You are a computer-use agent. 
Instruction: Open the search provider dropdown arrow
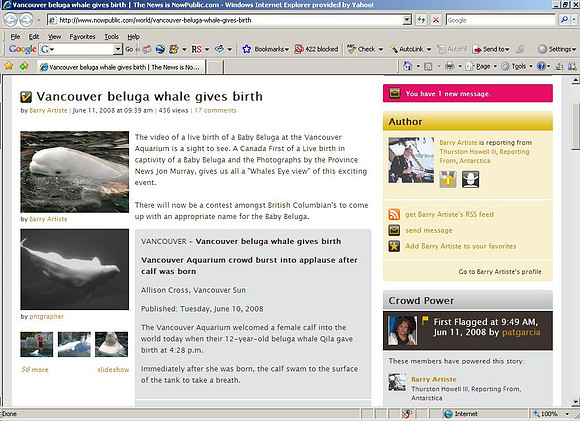[x=574, y=20]
